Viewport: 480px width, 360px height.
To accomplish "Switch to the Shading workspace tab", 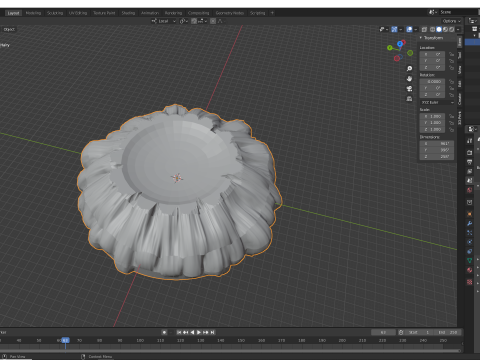I will 128,13.
